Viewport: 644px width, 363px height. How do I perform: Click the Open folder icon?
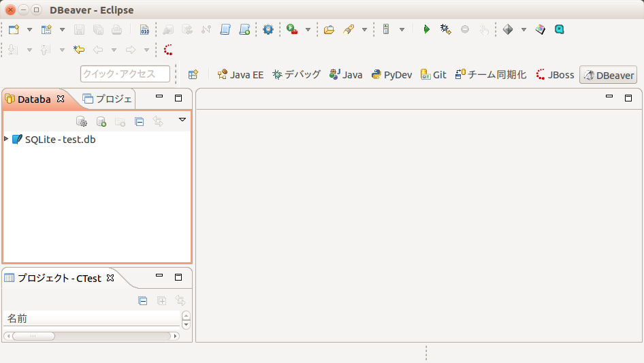click(x=329, y=29)
